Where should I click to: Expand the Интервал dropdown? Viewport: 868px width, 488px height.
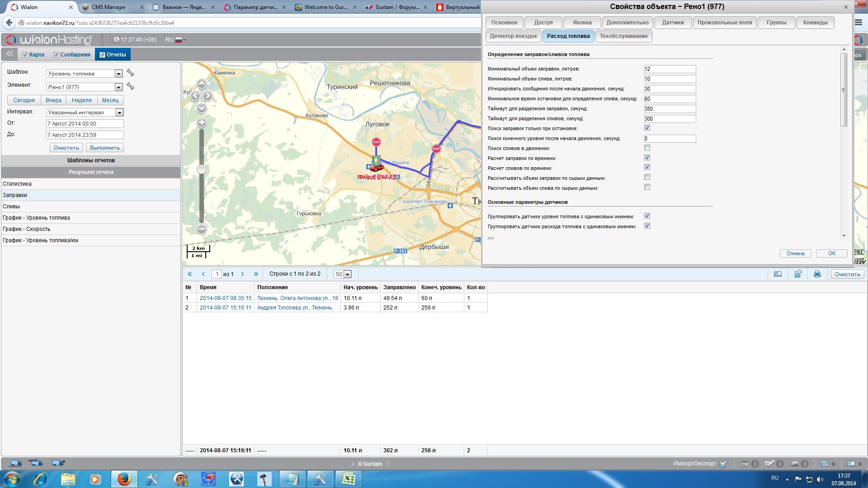coord(119,113)
